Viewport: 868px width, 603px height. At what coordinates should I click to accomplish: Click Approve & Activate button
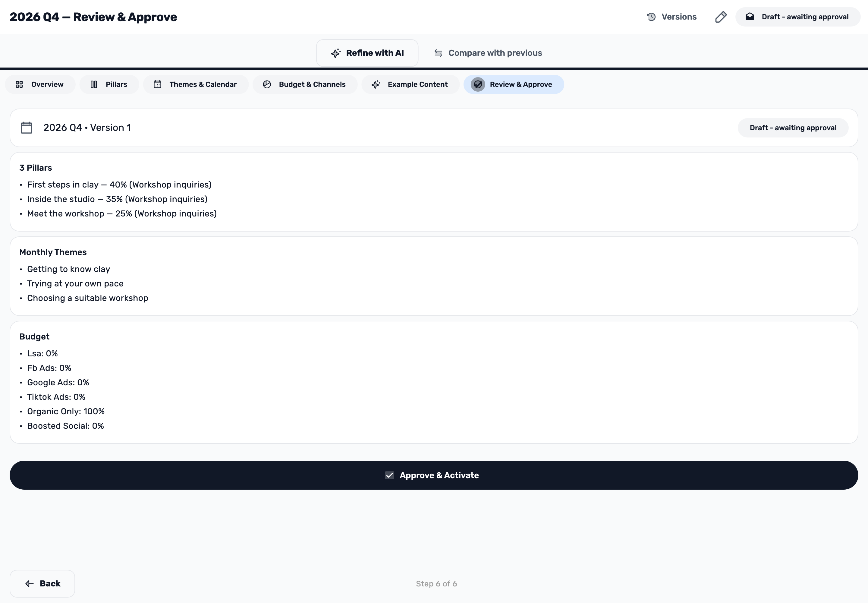(434, 475)
